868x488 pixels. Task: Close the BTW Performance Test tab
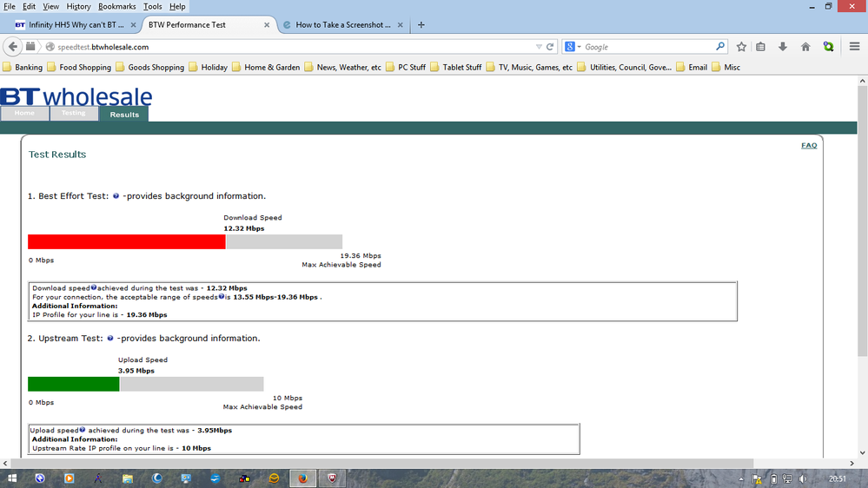click(267, 25)
